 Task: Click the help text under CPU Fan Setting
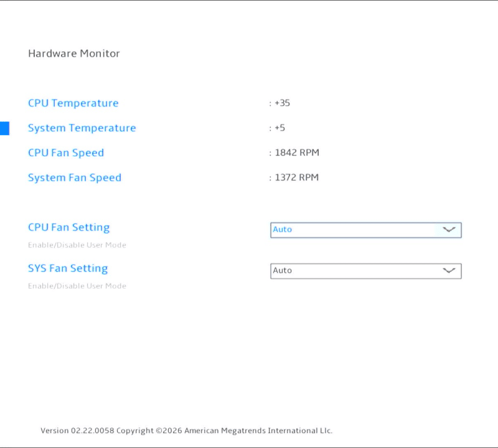[77, 245]
